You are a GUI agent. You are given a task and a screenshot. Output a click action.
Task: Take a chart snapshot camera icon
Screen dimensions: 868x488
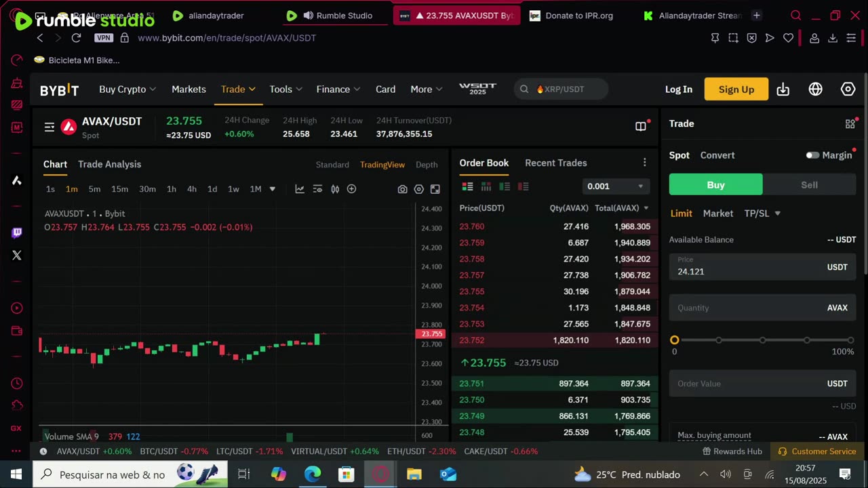[x=402, y=189]
